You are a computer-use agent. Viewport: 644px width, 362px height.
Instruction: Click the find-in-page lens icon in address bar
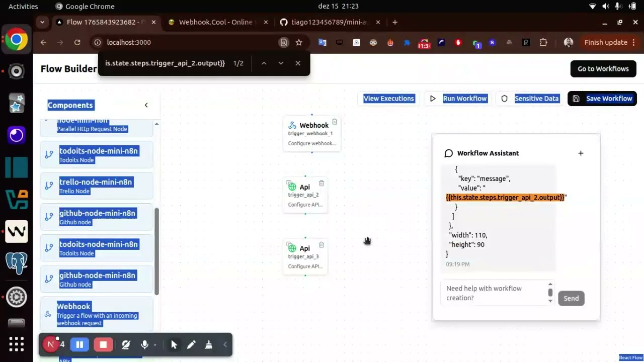click(x=284, y=42)
